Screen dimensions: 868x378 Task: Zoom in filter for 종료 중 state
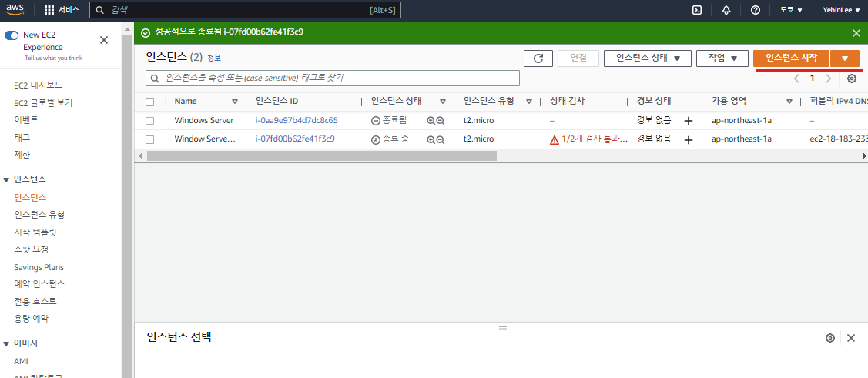coord(431,139)
